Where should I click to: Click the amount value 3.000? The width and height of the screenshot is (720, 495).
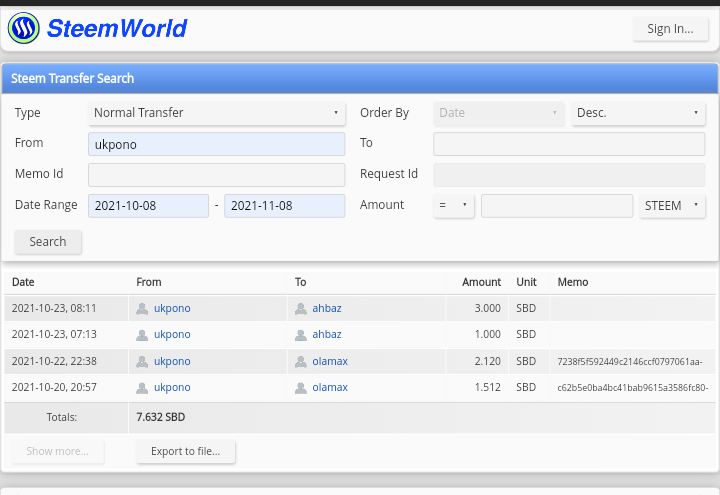pos(487,308)
